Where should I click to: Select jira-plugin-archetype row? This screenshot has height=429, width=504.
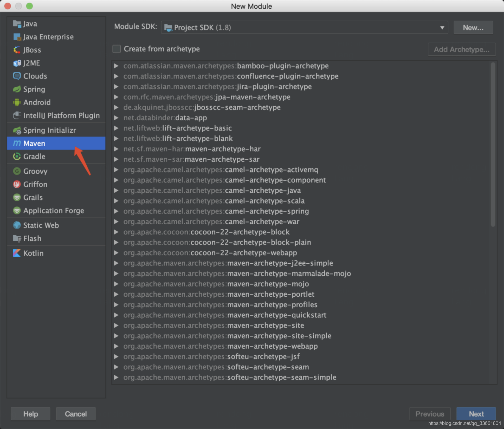pyautogui.click(x=301, y=87)
